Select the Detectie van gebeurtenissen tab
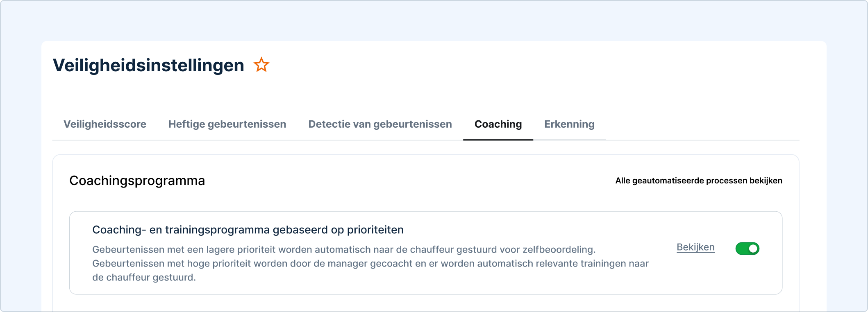This screenshot has width=868, height=312. click(380, 124)
